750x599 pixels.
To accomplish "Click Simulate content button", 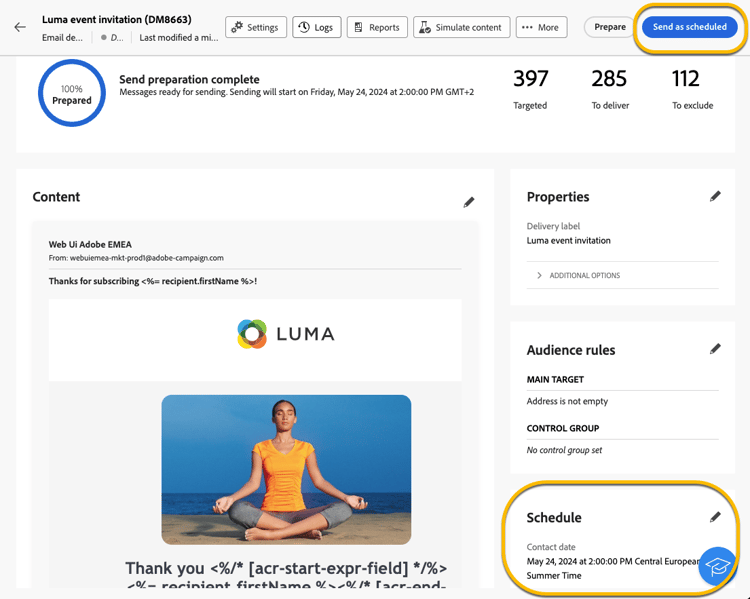I will point(462,27).
